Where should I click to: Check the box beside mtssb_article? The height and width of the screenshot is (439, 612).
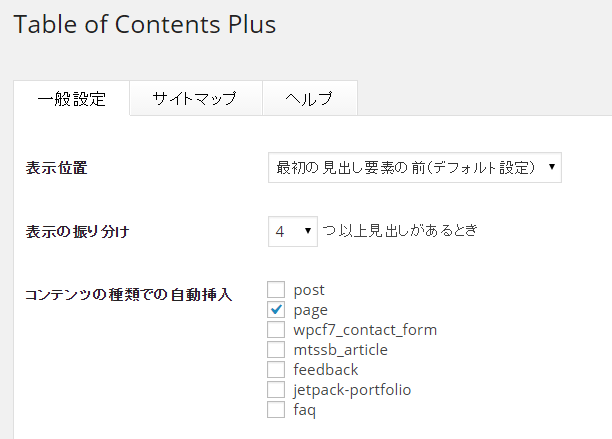click(x=277, y=350)
